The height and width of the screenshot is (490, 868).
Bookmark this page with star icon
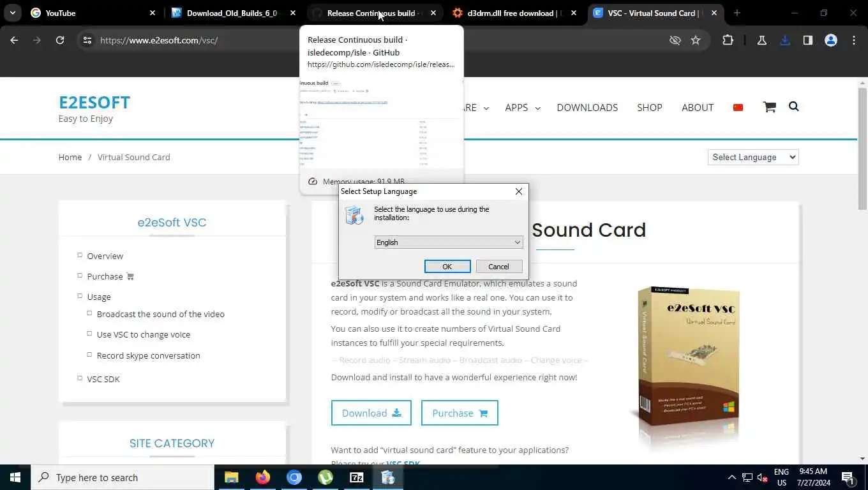tap(696, 40)
